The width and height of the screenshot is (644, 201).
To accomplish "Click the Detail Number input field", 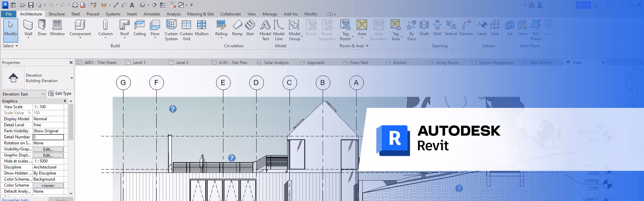I will [48, 137].
